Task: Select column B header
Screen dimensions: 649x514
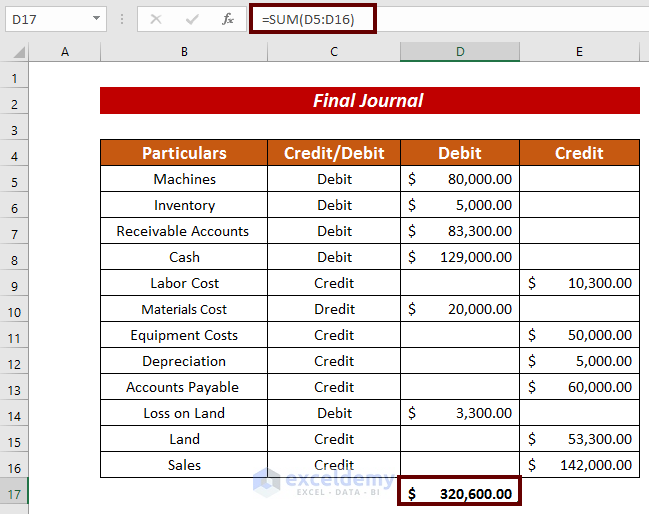Action: pos(184,52)
